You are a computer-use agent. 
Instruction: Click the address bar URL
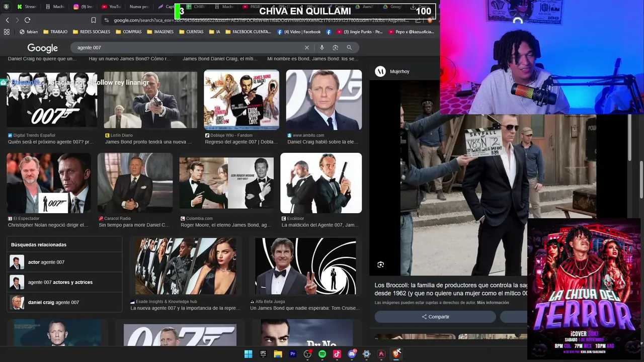coord(261,20)
